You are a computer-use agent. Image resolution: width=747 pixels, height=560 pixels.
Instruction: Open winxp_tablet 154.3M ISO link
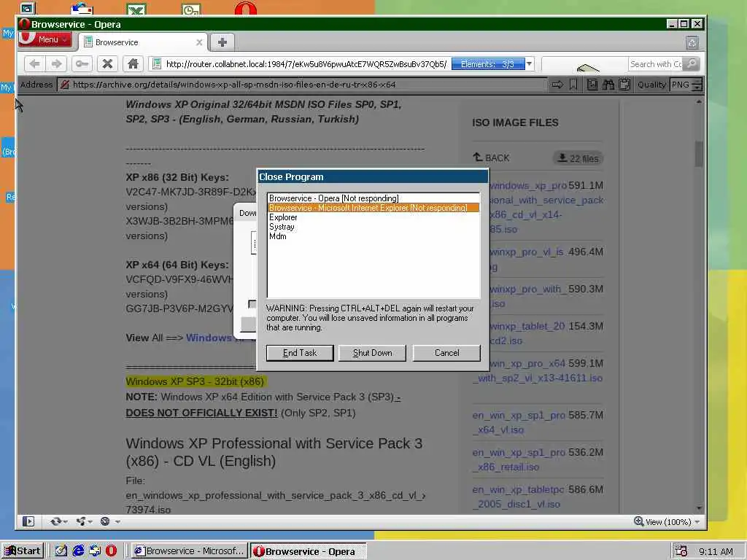point(528,333)
